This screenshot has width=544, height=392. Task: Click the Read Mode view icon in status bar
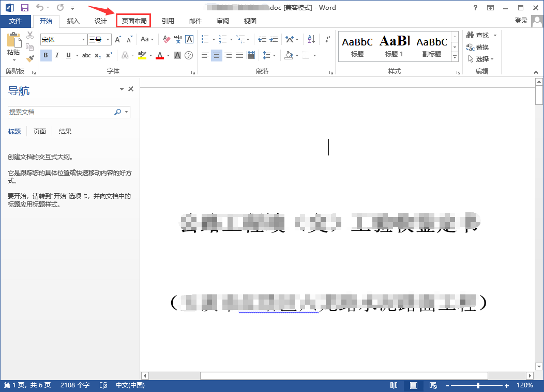tap(394, 385)
